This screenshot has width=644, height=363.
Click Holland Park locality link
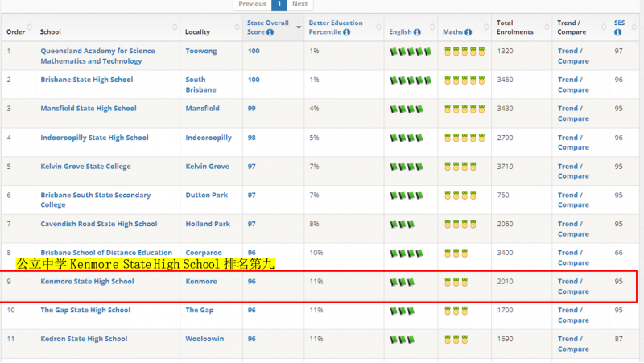208,224
